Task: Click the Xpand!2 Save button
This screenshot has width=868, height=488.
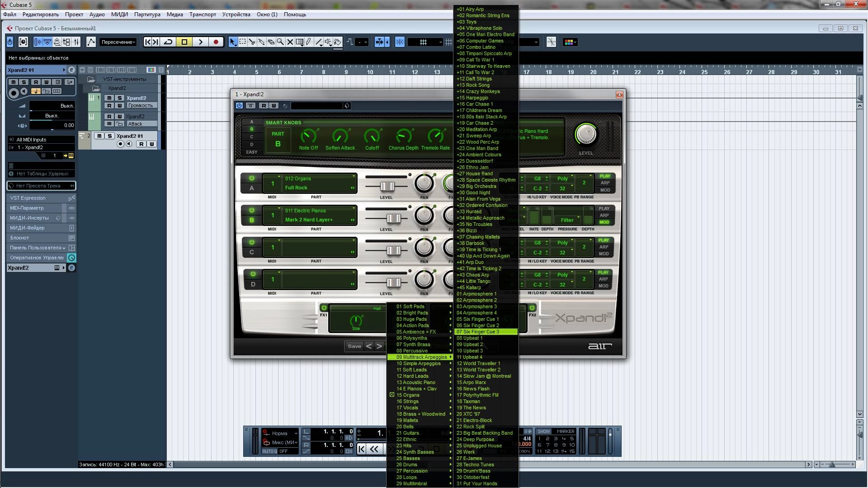Action: [x=354, y=347]
